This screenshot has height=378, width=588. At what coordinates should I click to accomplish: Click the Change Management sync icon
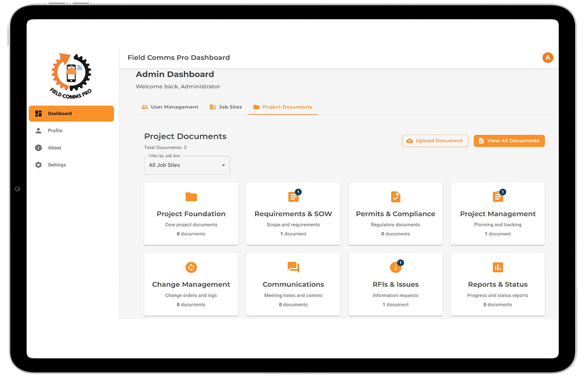191,267
